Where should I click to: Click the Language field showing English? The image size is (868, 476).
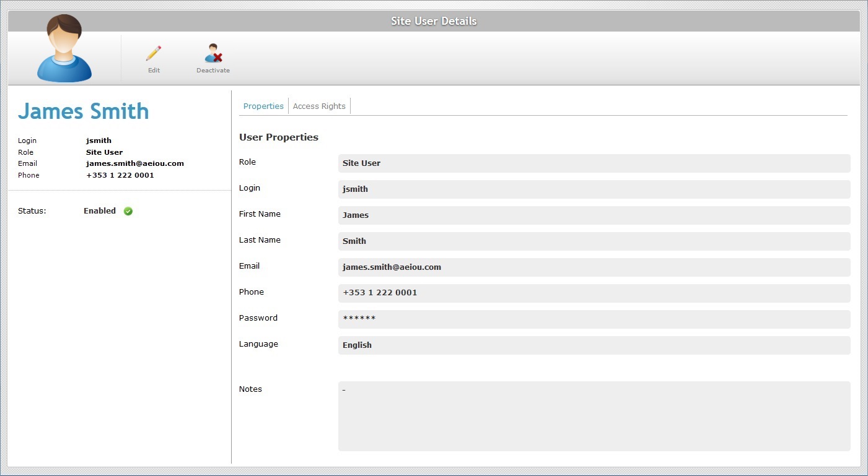coord(594,345)
